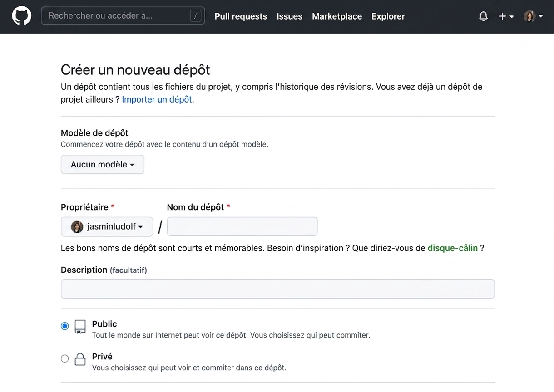554x392 pixels.
Task: Click the 'Propriétaire' label
Action: pos(84,207)
